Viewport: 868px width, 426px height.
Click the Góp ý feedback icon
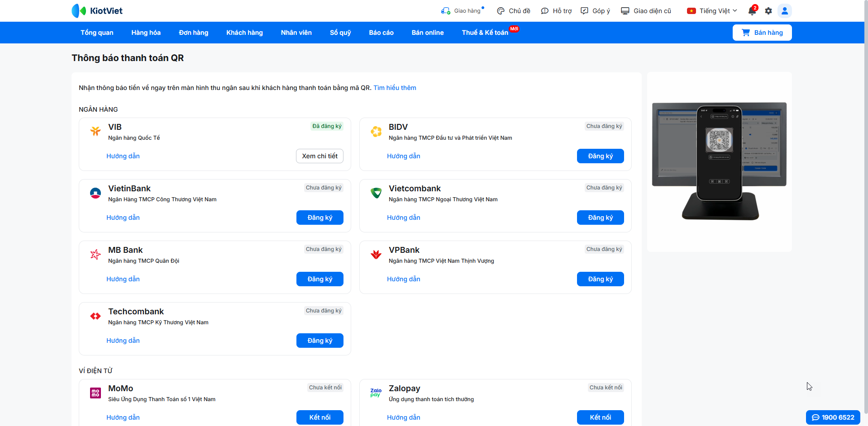585,11
